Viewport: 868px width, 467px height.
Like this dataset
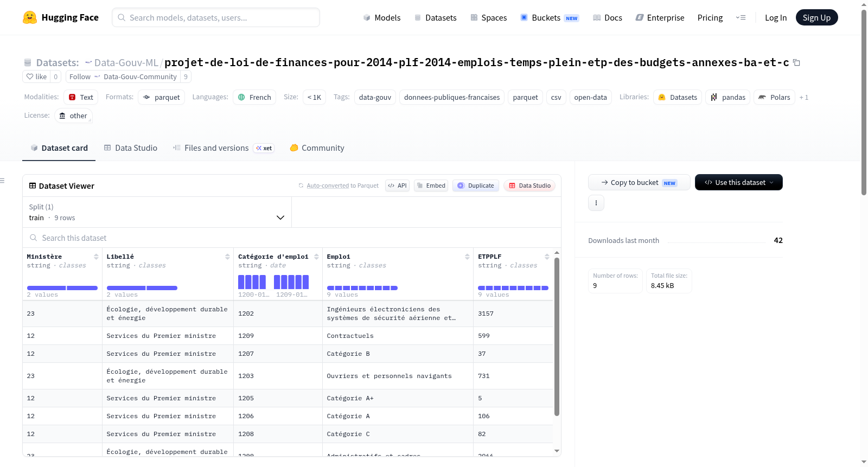tap(36, 77)
